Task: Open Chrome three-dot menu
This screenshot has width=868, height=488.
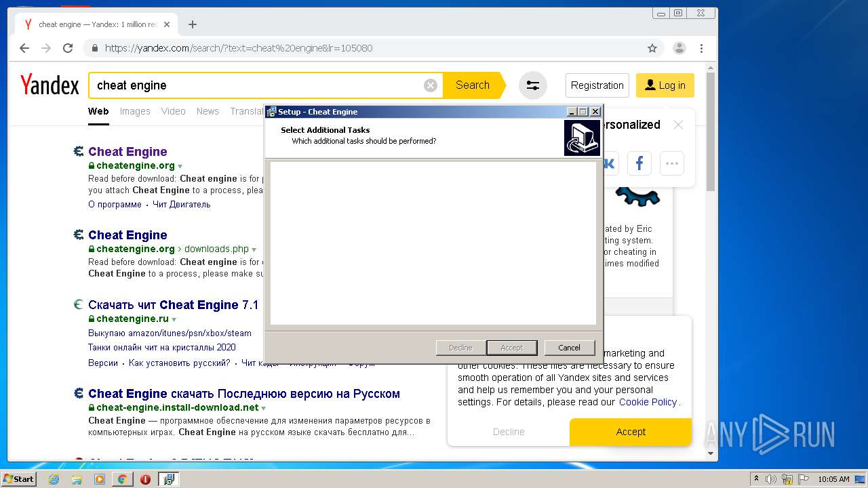Action: (x=701, y=48)
